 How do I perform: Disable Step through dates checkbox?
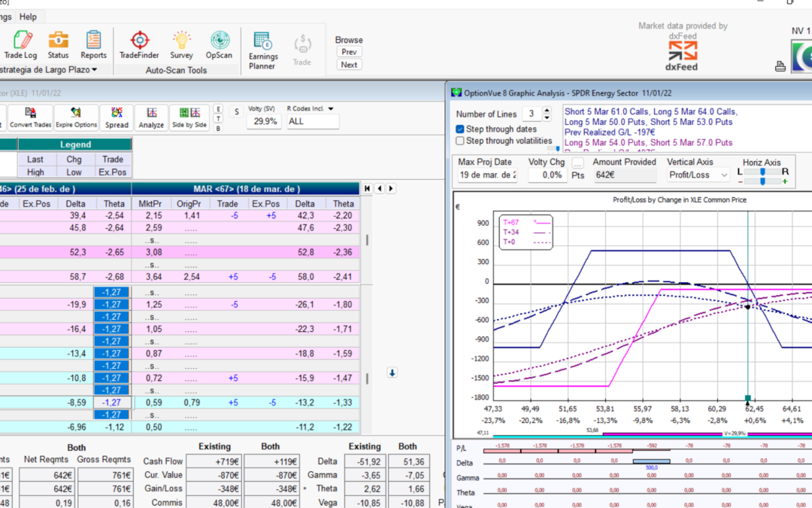click(460, 129)
